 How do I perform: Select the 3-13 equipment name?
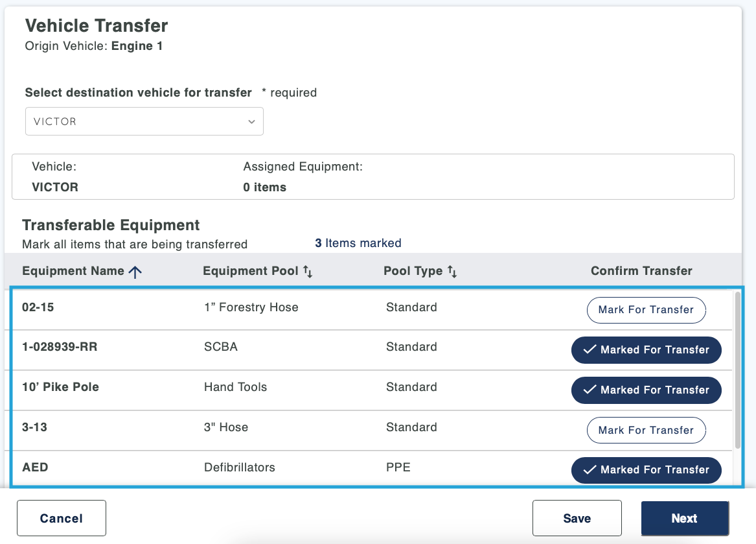pos(35,427)
